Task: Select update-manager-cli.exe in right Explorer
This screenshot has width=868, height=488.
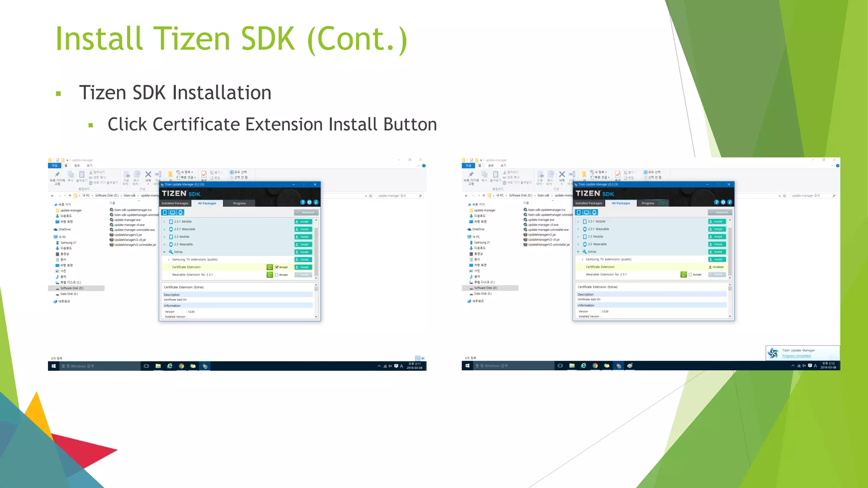Action: coord(541,225)
